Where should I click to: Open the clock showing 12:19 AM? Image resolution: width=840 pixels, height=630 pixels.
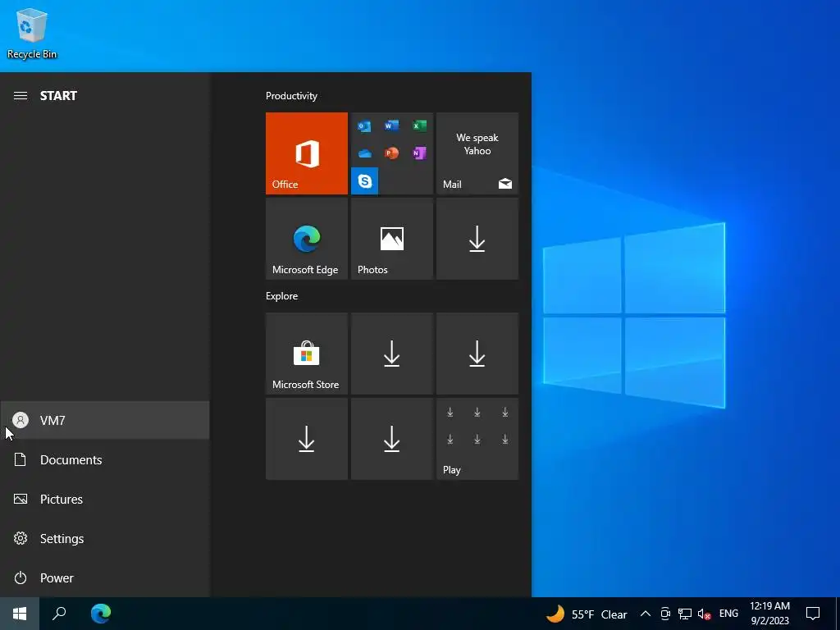coord(769,614)
